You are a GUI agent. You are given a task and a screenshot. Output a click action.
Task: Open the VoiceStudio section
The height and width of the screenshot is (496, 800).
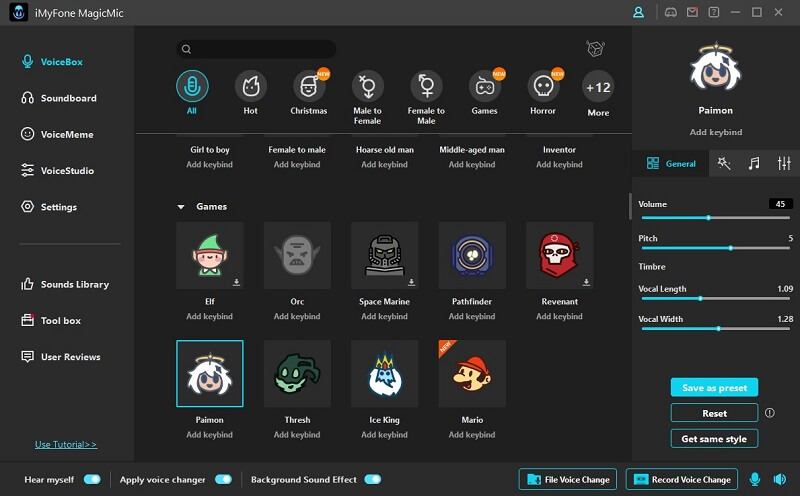click(x=57, y=170)
